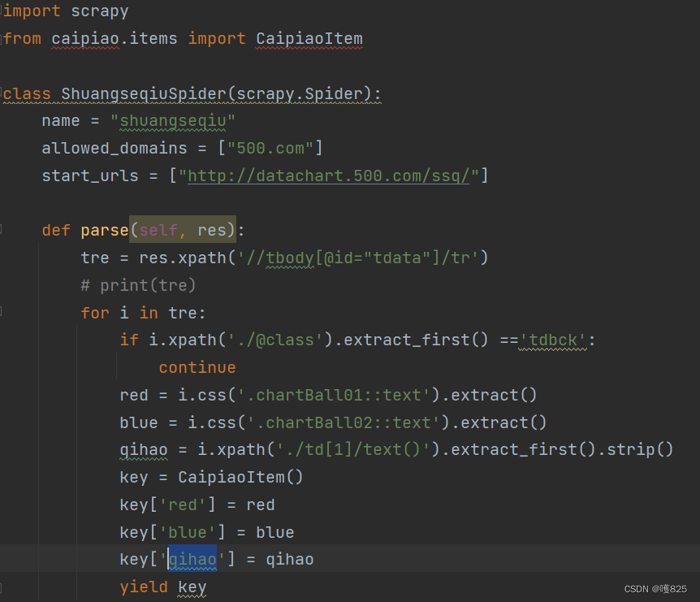Click the gutter change bar next to def parse
This screenshot has width=700, height=602.
coord(2,230)
